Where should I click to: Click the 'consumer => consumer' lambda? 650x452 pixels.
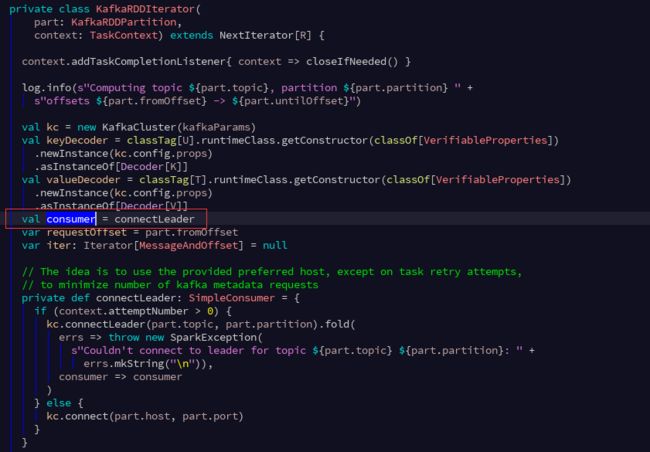pos(120,377)
